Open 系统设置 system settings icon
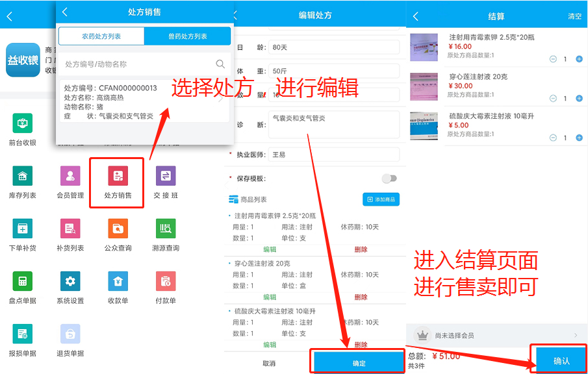The height and width of the screenshot is (374, 588). point(70,281)
